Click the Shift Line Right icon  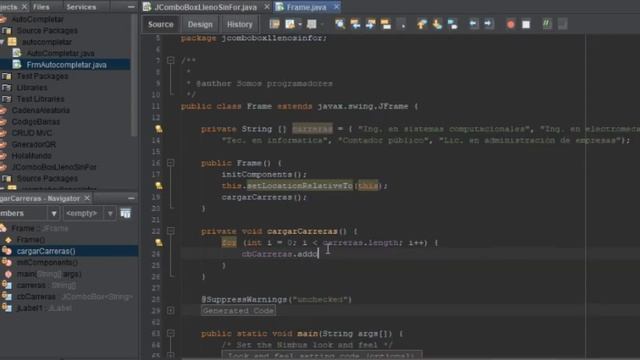[x=488, y=24]
